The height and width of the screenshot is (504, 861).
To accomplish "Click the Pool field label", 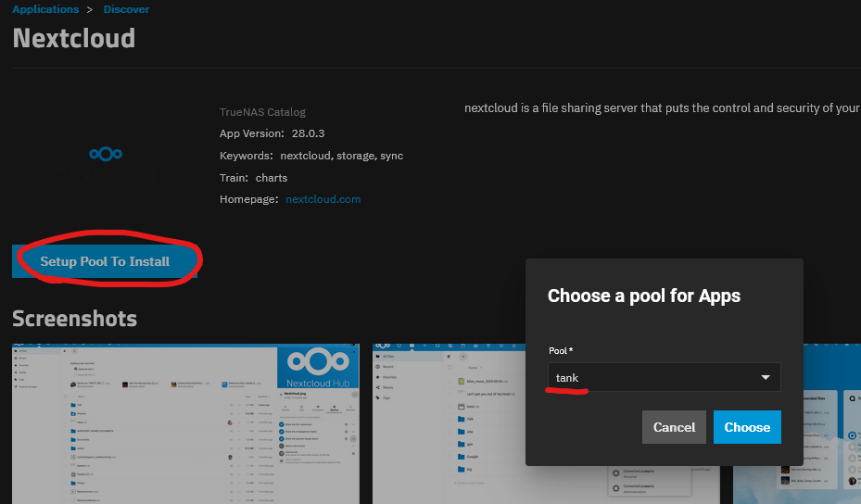I will (561, 351).
